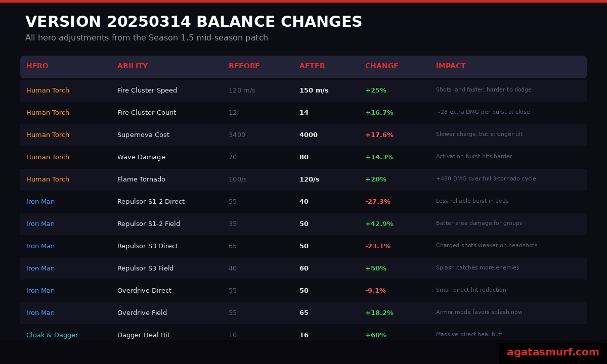Select the Wave Damage ability cell
This screenshot has width=607, height=364.
click(141, 157)
